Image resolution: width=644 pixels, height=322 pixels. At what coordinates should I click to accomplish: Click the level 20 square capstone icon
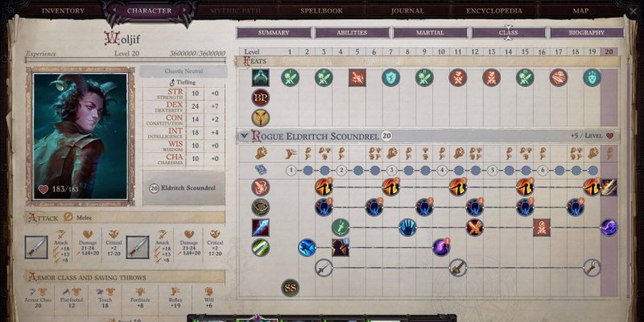(609, 188)
